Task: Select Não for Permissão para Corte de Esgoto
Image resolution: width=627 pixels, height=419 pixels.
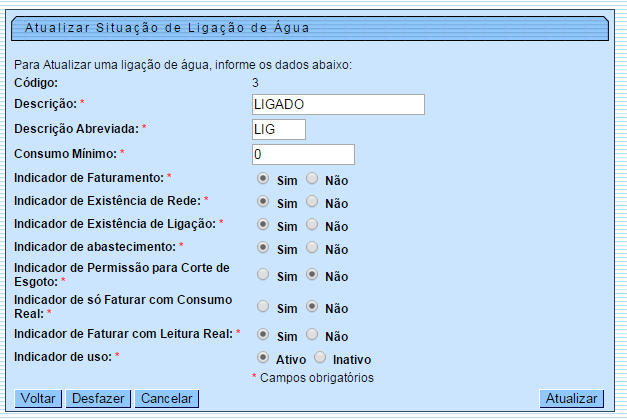Action: [313, 274]
